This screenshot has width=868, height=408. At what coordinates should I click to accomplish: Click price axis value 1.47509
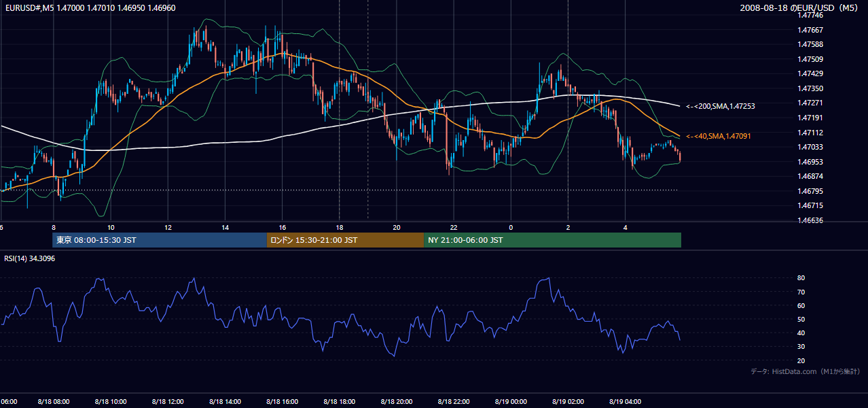pos(810,59)
